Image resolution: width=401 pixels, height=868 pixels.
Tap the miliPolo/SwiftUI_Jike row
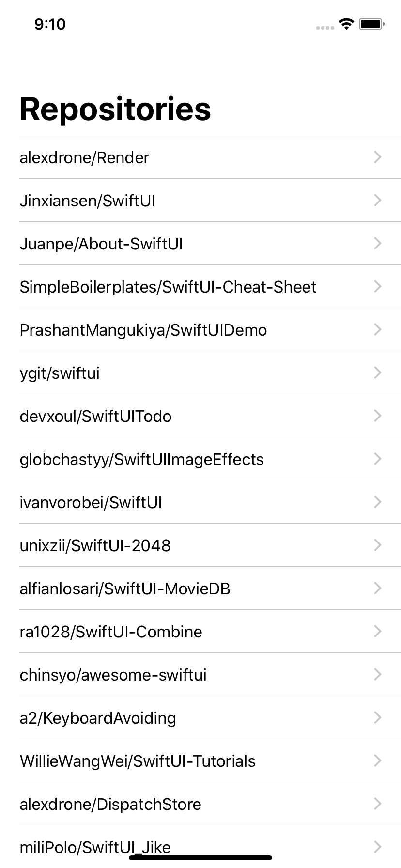(95, 845)
